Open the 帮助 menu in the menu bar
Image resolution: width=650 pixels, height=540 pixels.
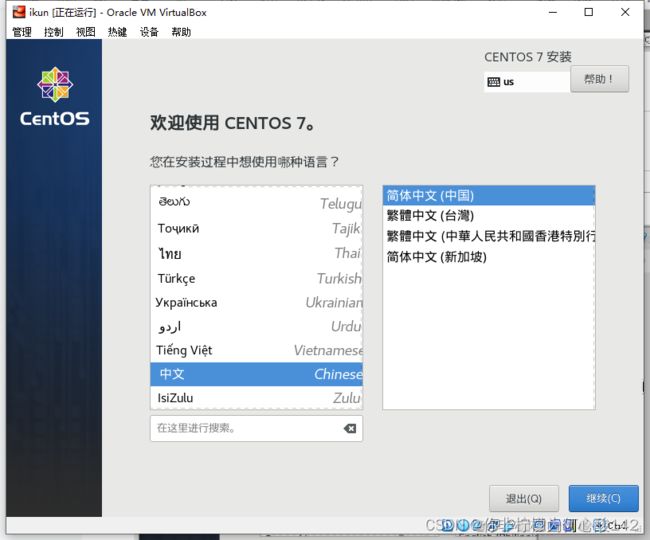coord(181,32)
